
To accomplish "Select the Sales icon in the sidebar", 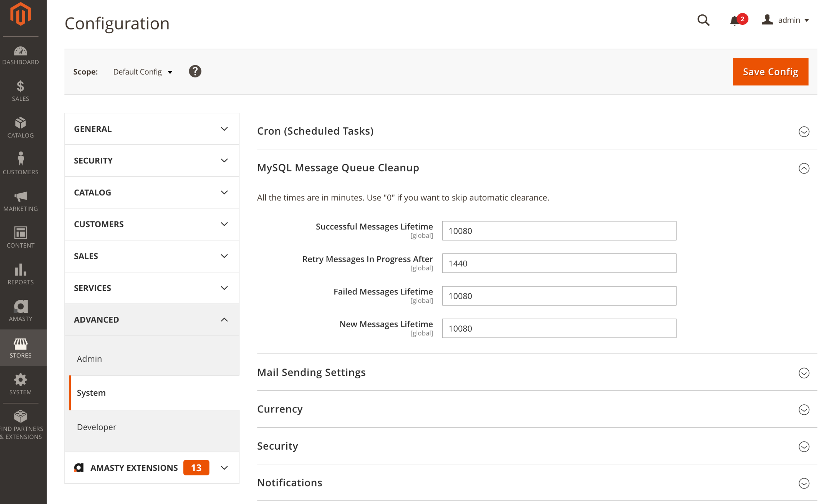I will point(21,90).
